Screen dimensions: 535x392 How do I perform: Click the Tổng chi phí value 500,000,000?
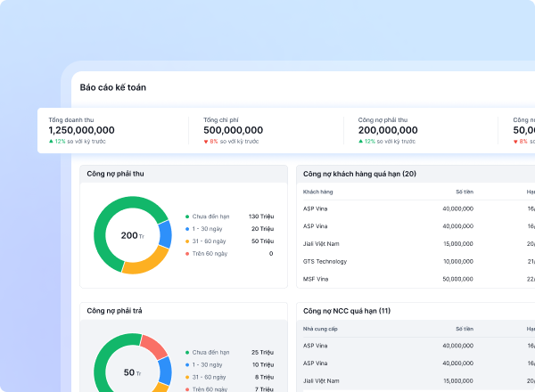point(233,130)
